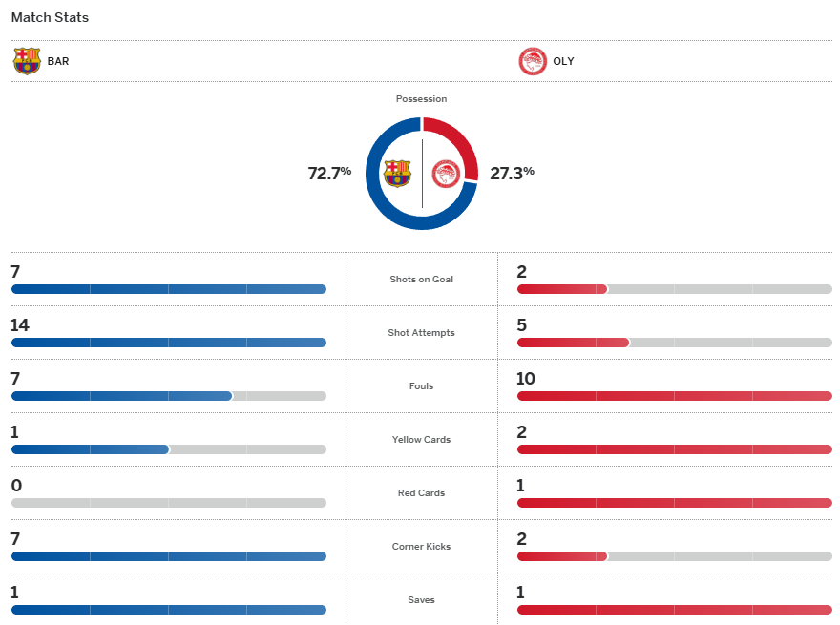Click the Match Stats heading
The height and width of the screenshot is (625, 840).
(x=50, y=17)
